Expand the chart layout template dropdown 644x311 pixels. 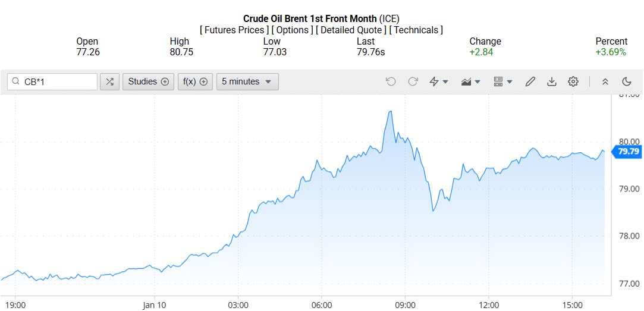[503, 81]
